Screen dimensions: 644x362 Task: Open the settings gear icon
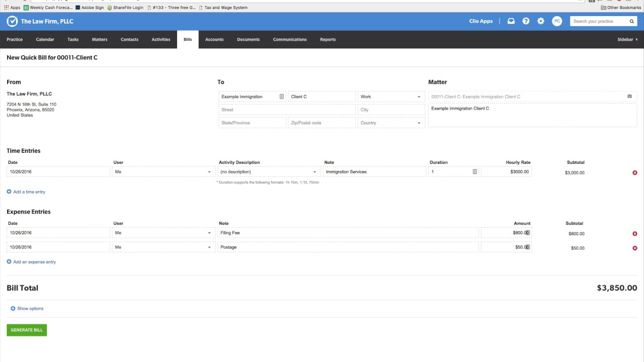click(x=541, y=21)
